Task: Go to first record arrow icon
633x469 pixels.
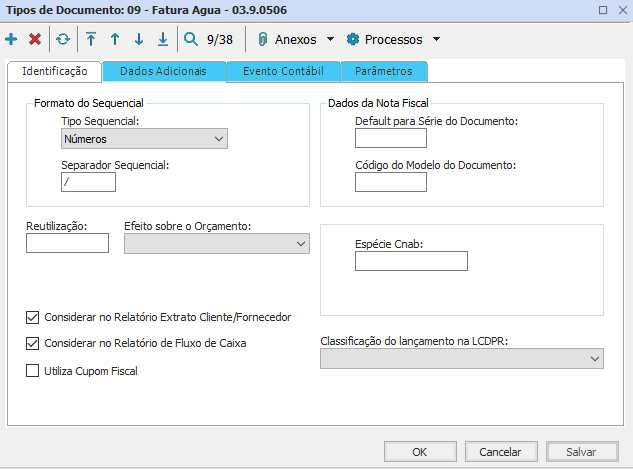Action: click(91, 40)
